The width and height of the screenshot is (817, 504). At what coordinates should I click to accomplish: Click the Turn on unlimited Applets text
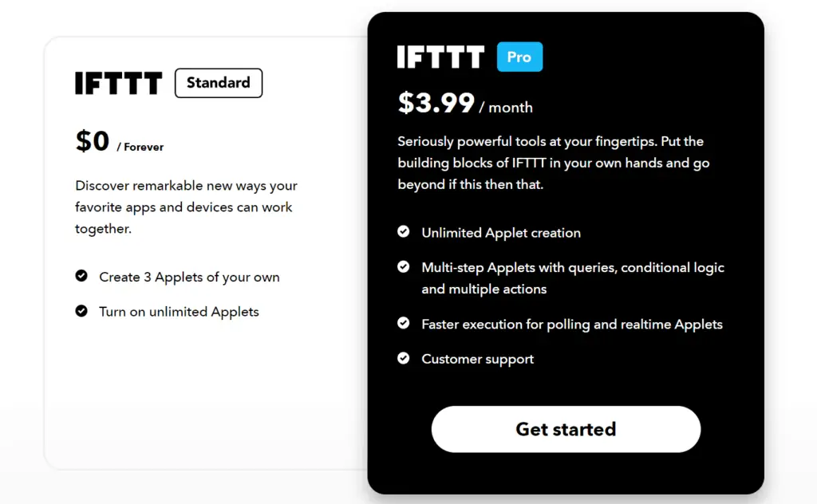(x=179, y=312)
